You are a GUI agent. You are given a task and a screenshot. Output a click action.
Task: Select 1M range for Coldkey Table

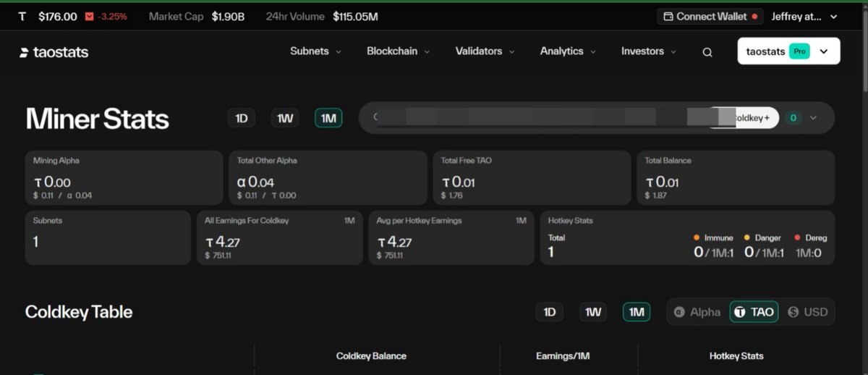(637, 312)
